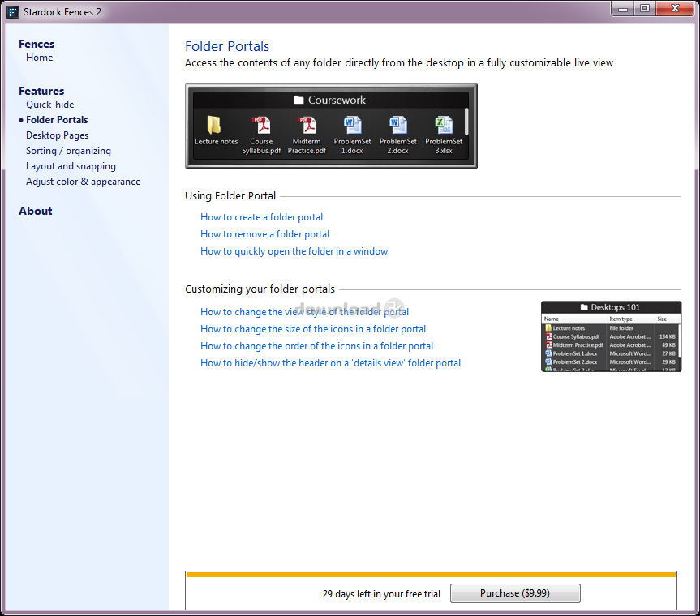This screenshot has height=616, width=700.
Task: Open link about changing folder portal view style
Action: [304, 312]
